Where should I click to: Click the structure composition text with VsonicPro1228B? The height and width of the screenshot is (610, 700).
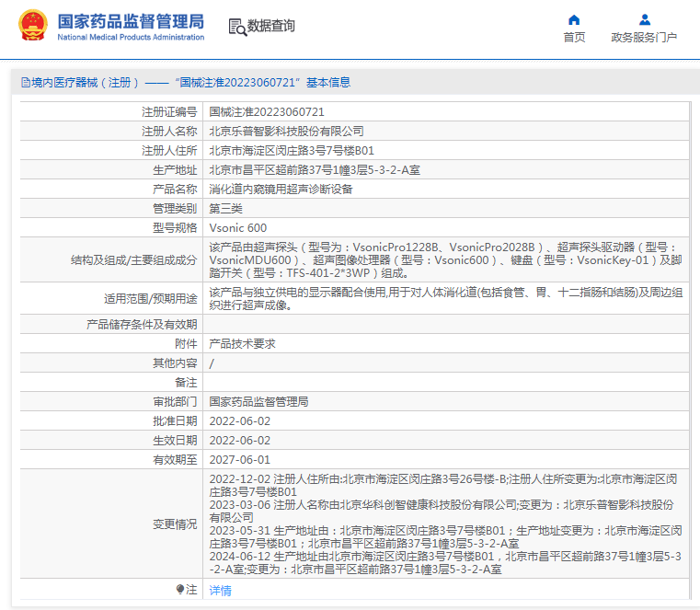pyautogui.click(x=445, y=259)
